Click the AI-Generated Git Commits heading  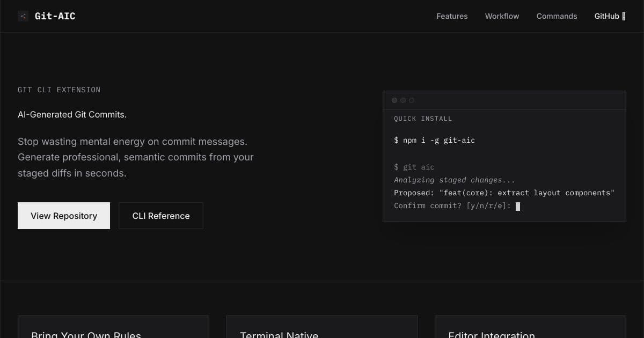click(x=72, y=114)
